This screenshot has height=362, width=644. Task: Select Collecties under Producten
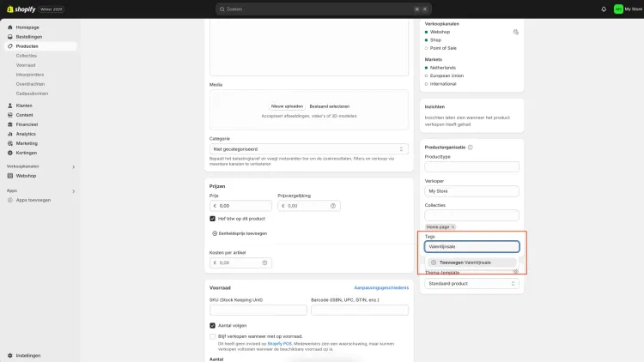coord(27,56)
